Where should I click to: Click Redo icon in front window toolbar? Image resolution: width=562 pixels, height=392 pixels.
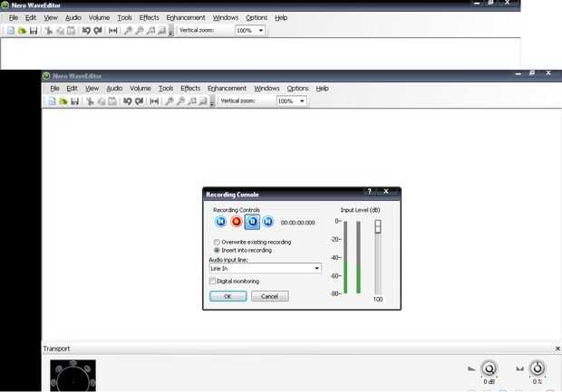139,101
